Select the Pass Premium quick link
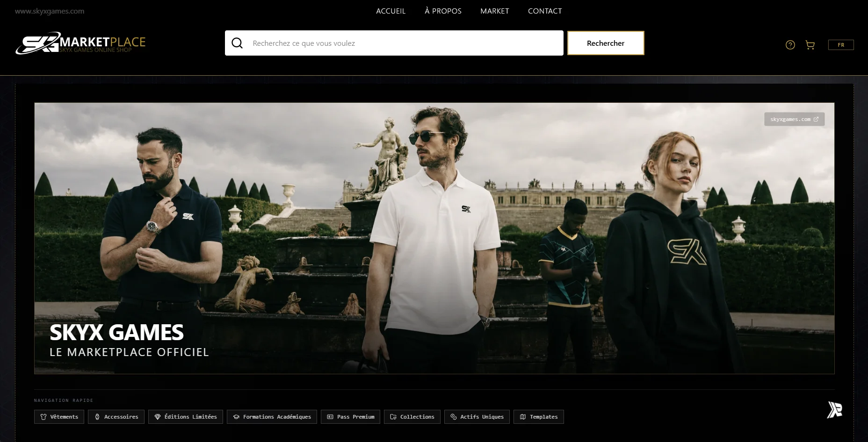 click(350, 417)
